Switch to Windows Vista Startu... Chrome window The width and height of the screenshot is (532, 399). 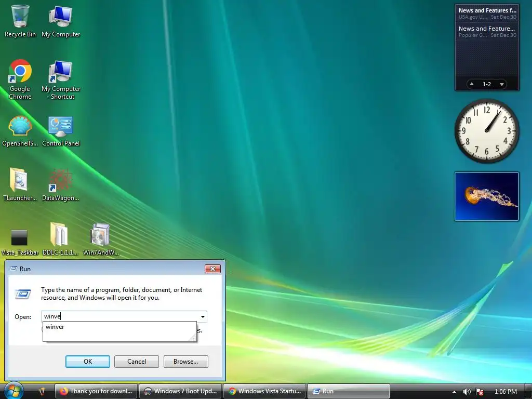tap(264, 391)
